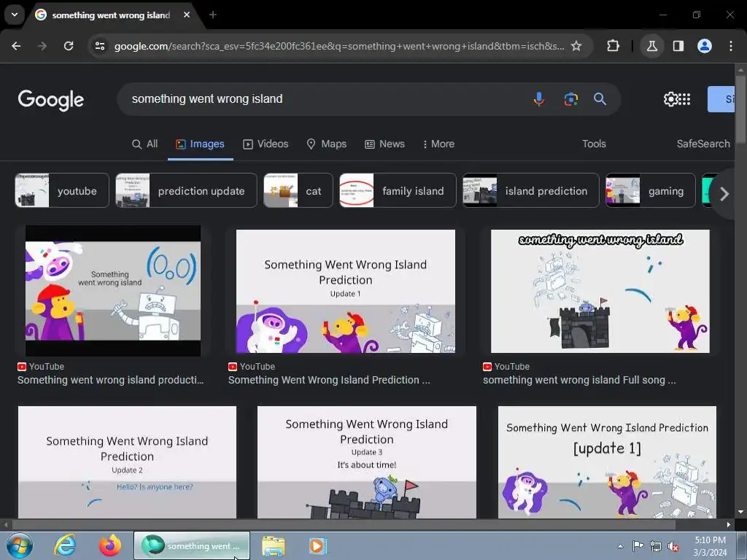Screen dimensions: 747x560
Task: Open the Tools filter options
Action: [x=594, y=144]
